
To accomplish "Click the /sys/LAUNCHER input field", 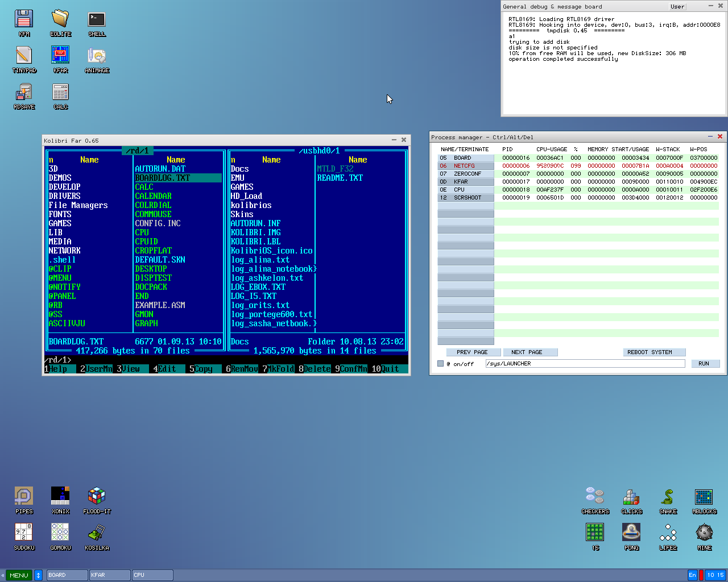I will click(585, 364).
